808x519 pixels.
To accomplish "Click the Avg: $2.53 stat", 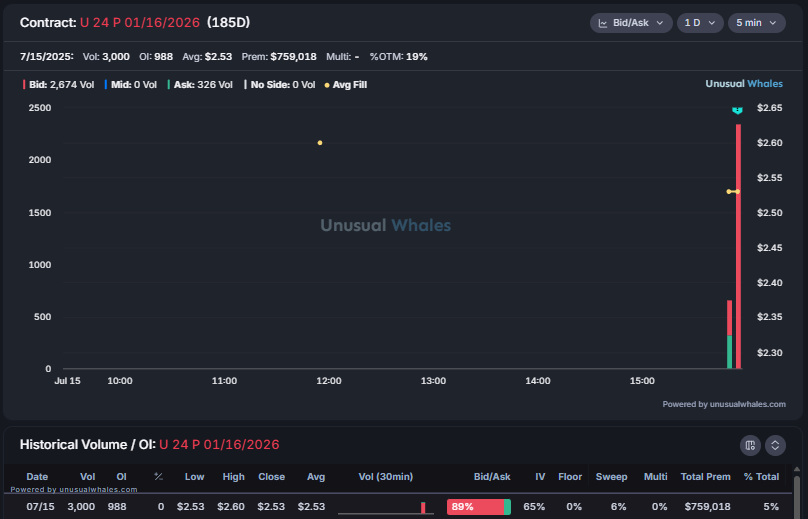I will (207, 57).
